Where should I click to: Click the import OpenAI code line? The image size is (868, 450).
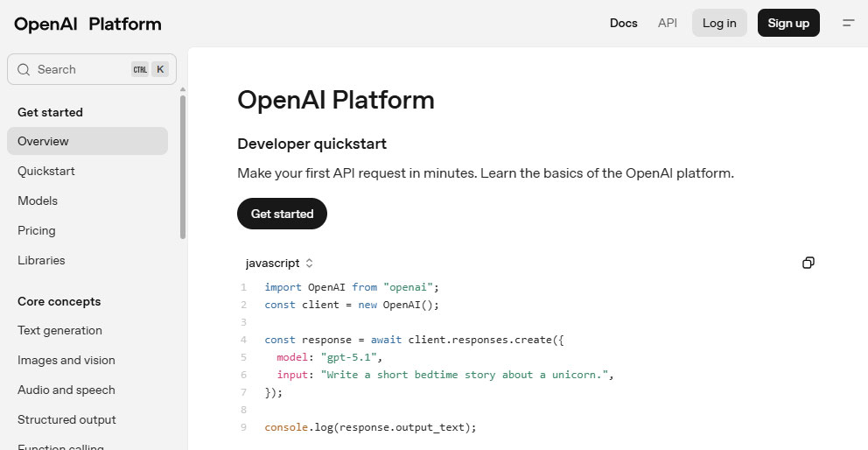coord(352,287)
